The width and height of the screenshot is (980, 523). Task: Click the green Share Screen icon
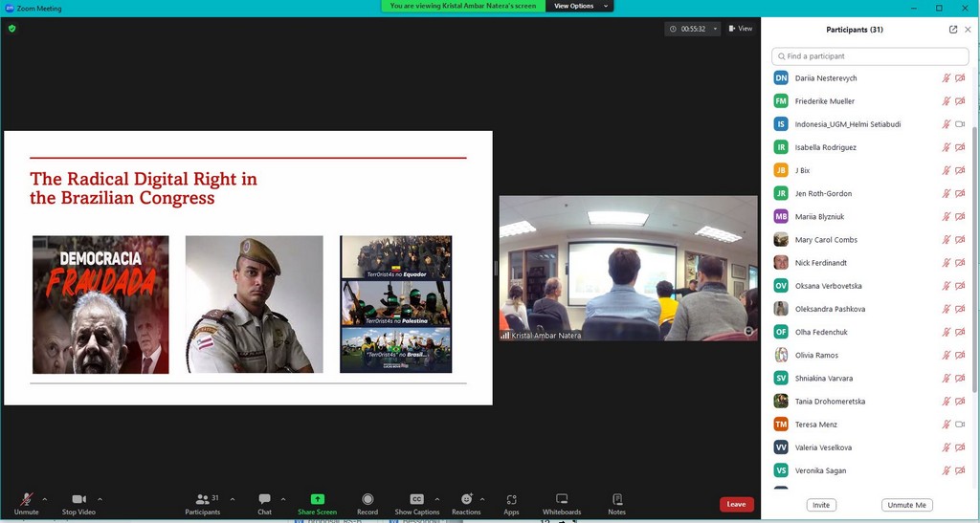317,500
